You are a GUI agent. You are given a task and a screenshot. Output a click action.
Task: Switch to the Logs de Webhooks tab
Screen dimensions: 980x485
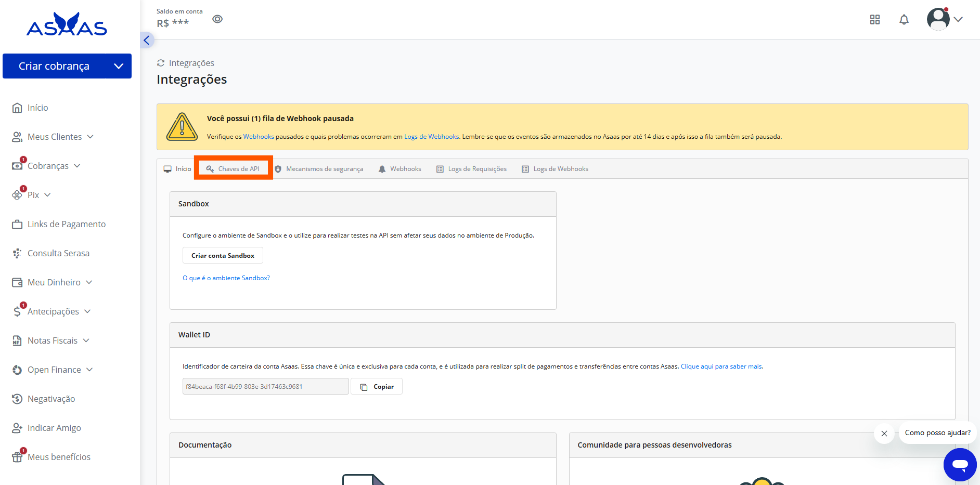tap(555, 169)
